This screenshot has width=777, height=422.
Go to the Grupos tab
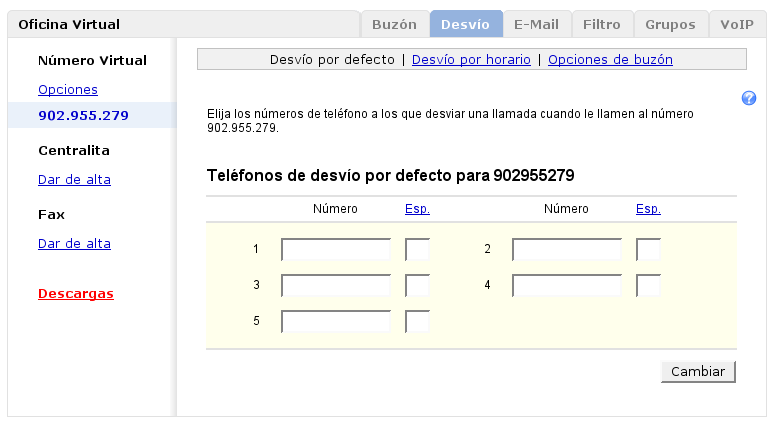point(670,24)
